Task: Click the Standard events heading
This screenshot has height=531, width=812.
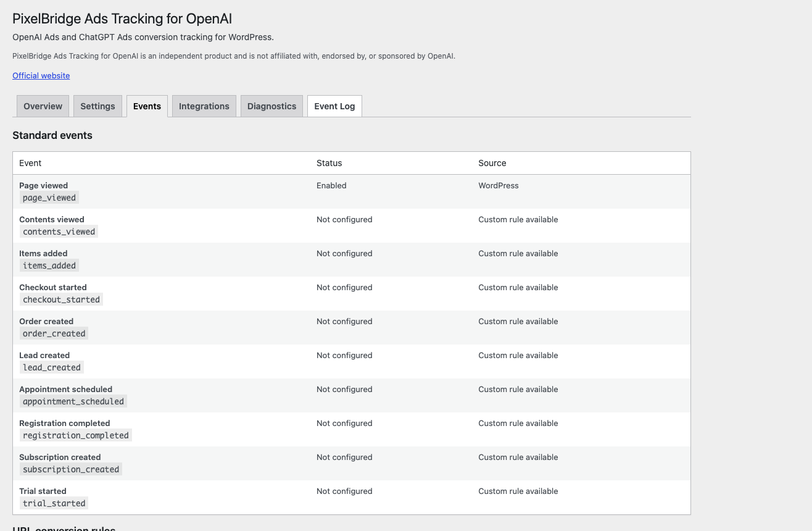Action: click(52, 135)
